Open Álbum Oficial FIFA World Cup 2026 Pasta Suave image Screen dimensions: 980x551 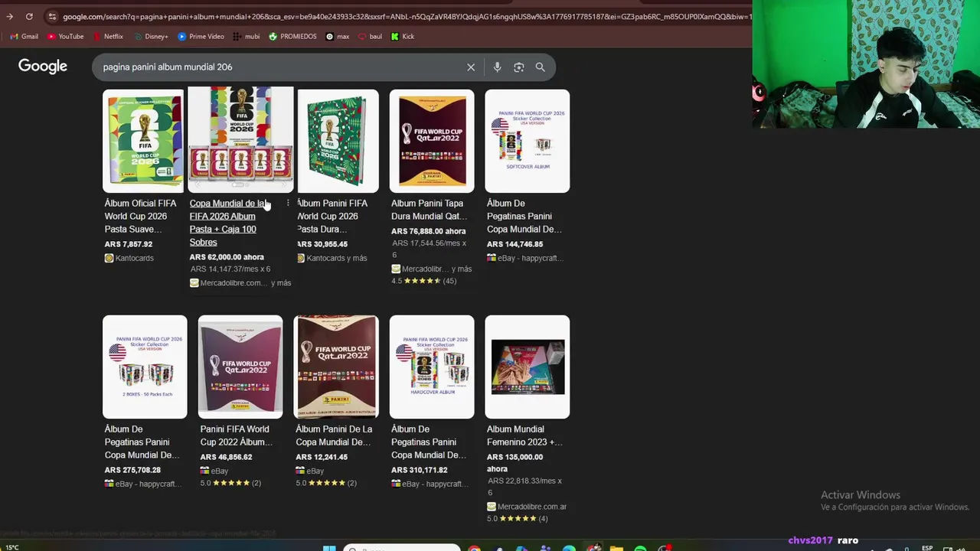click(145, 141)
